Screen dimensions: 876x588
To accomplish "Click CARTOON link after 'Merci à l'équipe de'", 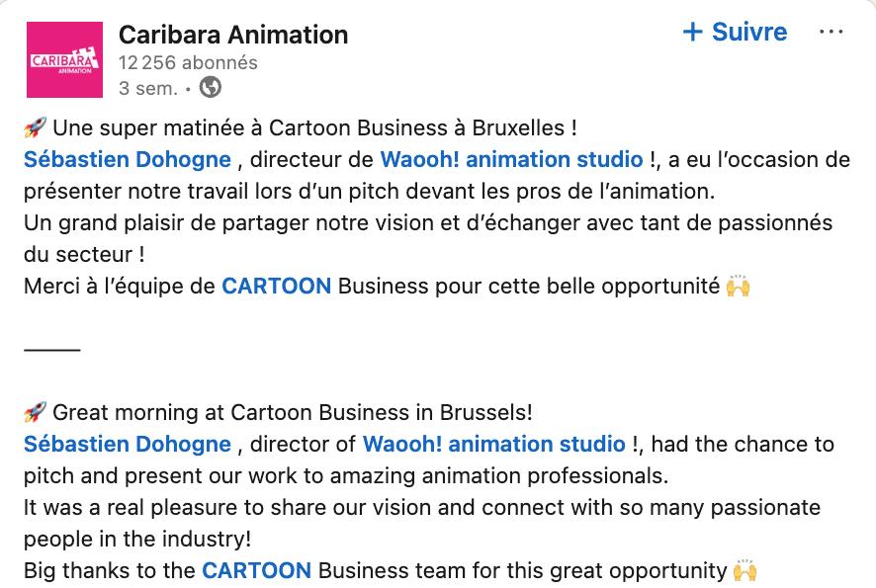I will (x=276, y=286).
